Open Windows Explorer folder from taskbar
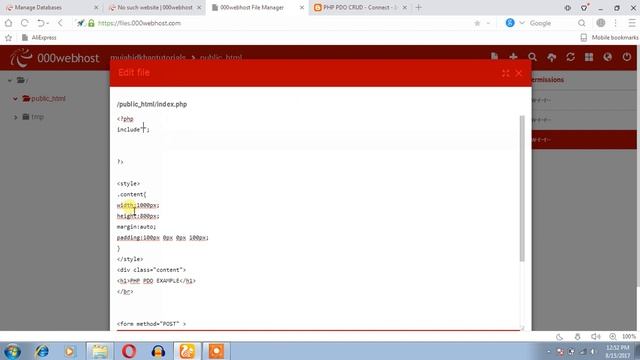This screenshot has height=360, width=640. pos(99,351)
